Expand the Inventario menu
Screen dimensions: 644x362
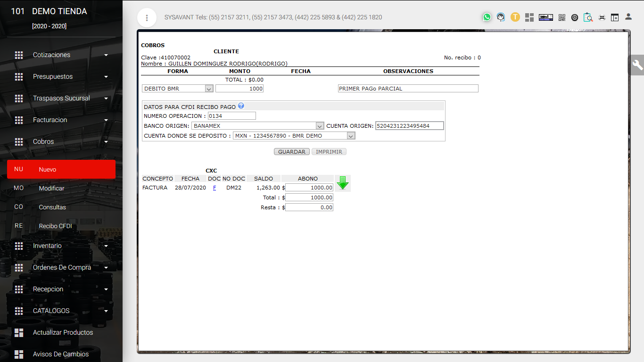coord(106,246)
